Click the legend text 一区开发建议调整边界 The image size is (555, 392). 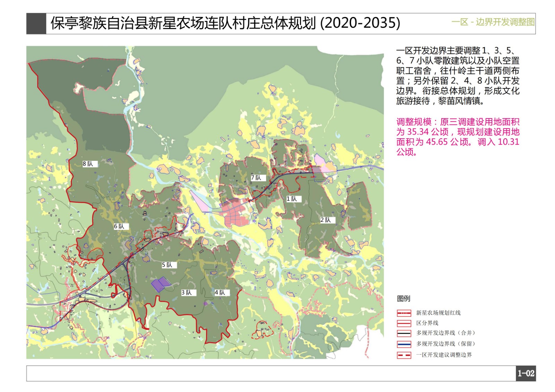tap(444, 355)
